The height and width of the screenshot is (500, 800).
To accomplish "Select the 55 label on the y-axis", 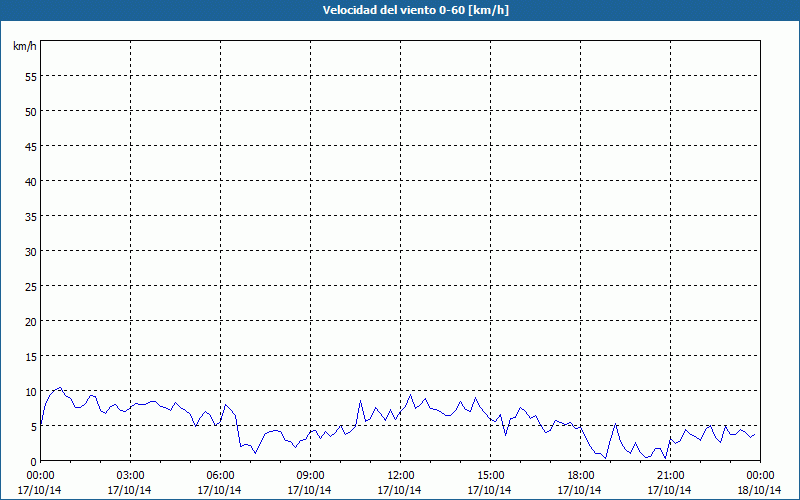I will tap(30, 76).
